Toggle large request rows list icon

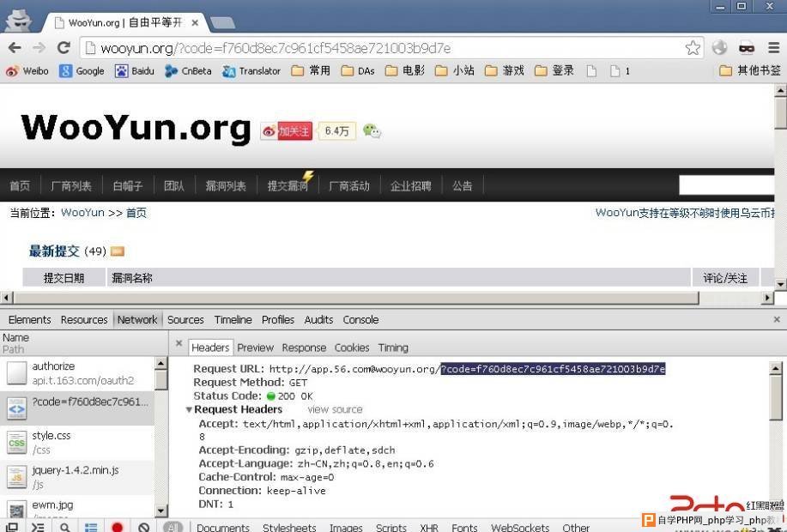(x=91, y=527)
